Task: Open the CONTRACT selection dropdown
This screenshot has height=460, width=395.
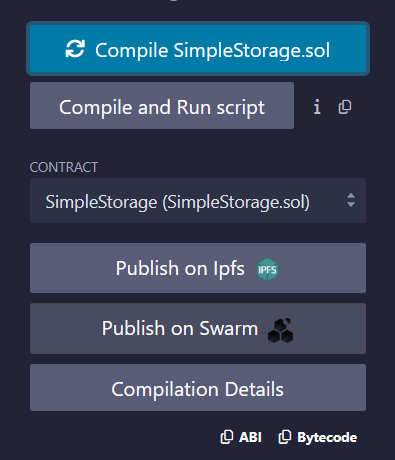Action: coord(198,201)
